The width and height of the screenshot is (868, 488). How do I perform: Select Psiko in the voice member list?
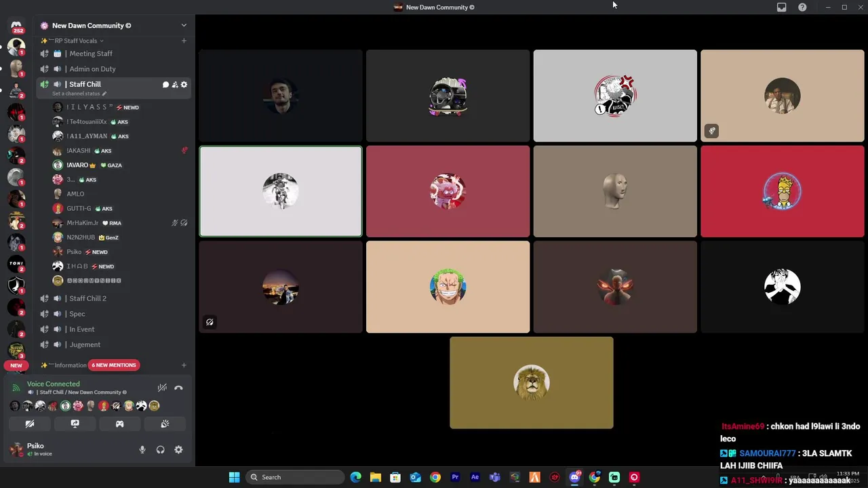[120, 252]
